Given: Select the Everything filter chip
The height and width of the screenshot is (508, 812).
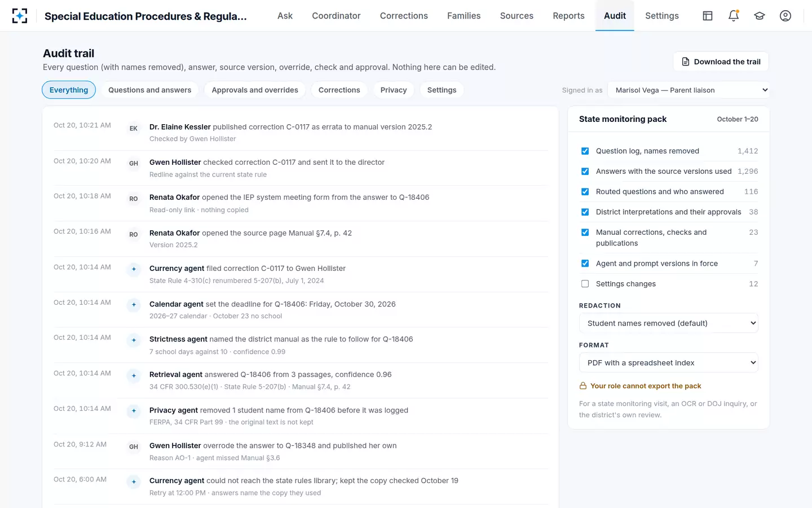Looking at the screenshot, I should coord(69,90).
